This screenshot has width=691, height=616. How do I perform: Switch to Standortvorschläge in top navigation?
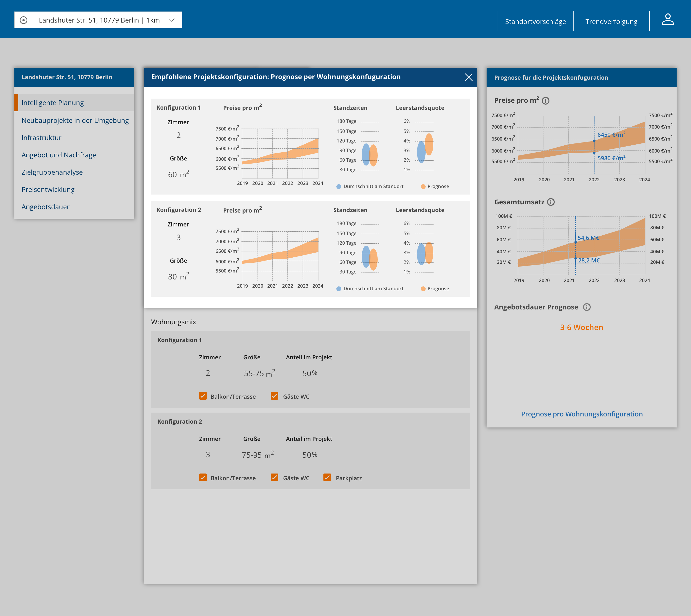536,21
